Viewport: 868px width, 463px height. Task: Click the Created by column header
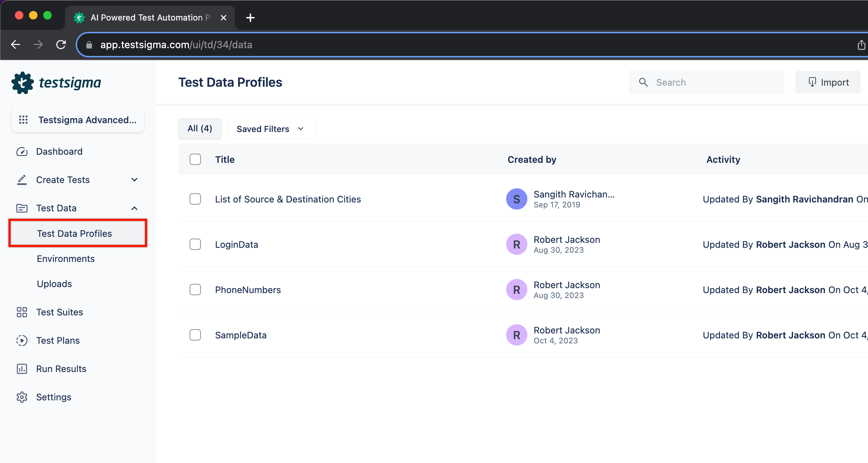click(532, 160)
